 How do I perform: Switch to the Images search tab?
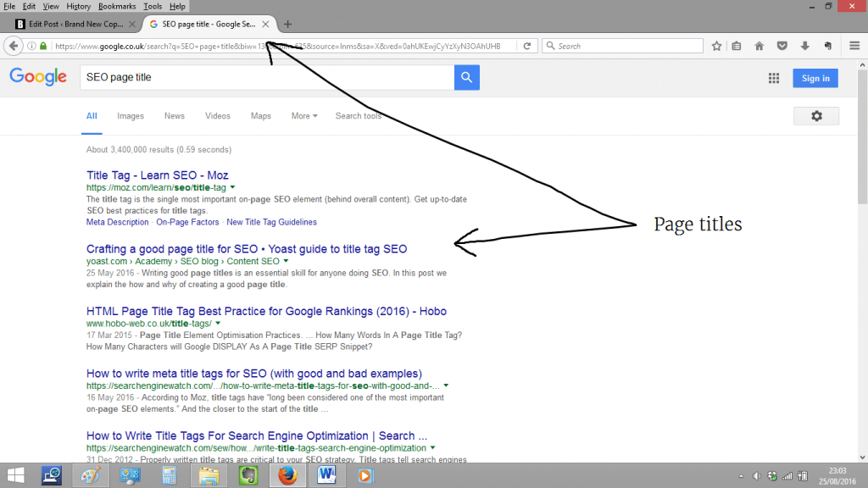pyautogui.click(x=130, y=116)
